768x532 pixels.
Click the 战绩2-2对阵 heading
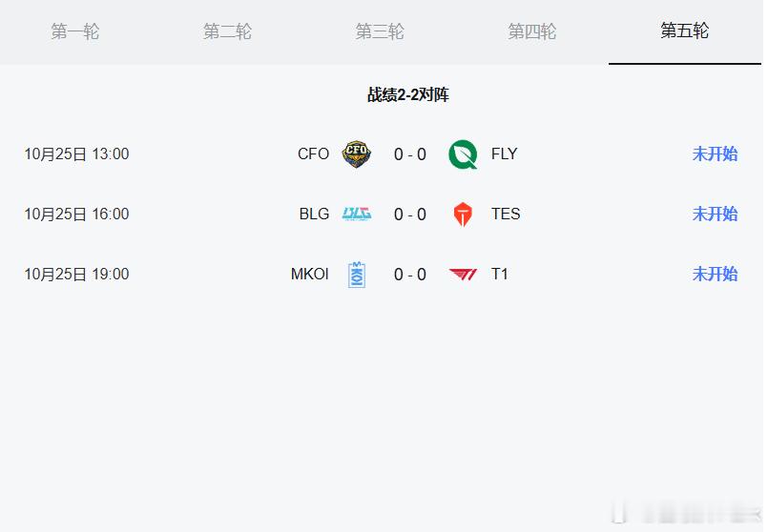(407, 95)
